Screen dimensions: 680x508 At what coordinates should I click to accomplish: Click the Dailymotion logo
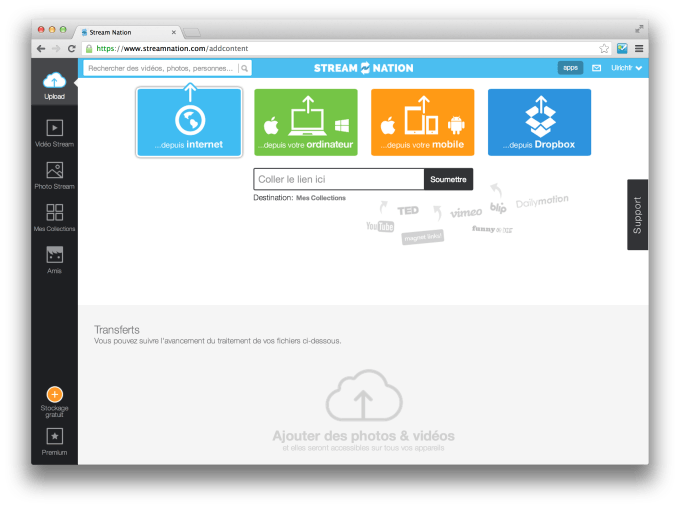click(x=542, y=201)
